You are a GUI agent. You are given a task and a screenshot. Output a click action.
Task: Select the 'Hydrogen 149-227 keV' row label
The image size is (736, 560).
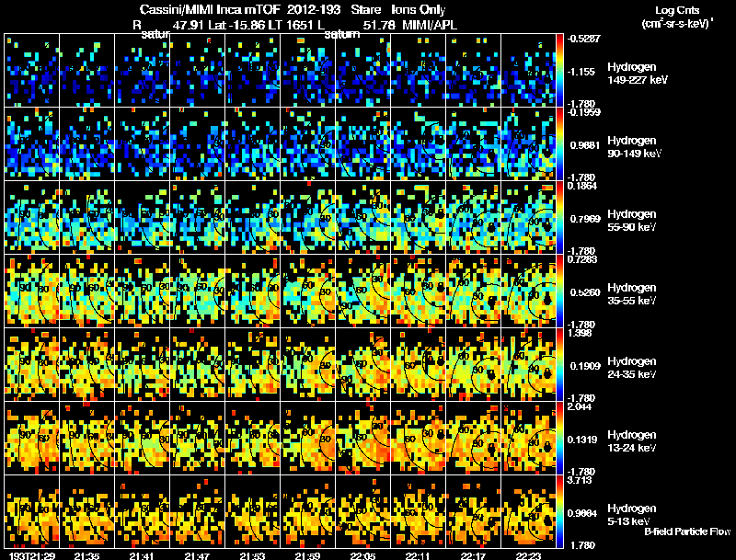[x=637, y=74]
